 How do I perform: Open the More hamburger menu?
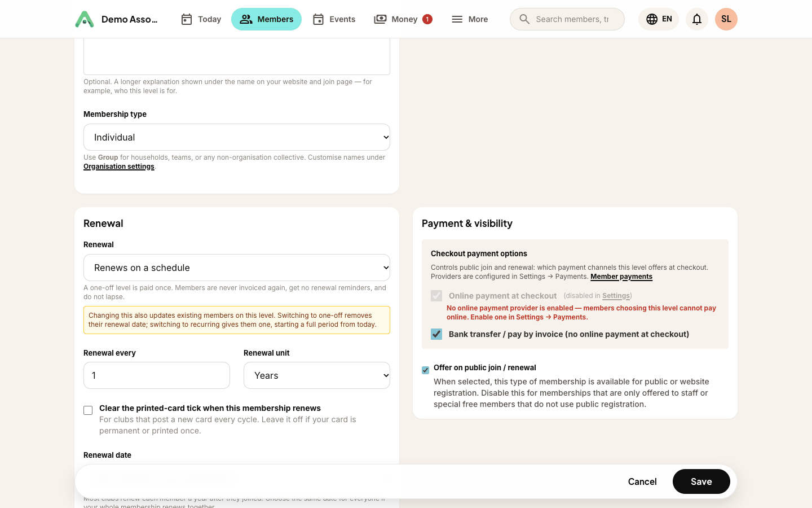pyautogui.click(x=470, y=19)
